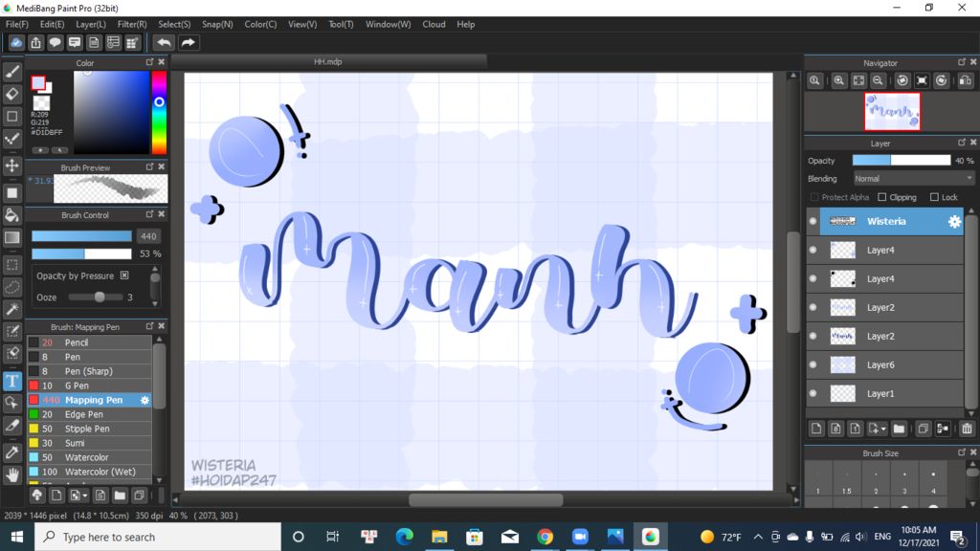Select the Edge Pen brush
980x551 pixels.
coord(89,414)
